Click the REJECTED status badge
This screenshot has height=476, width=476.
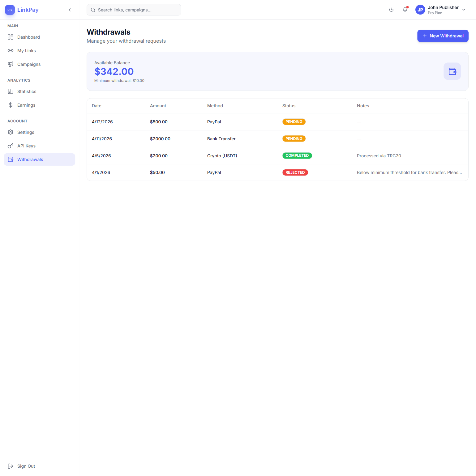point(295,172)
